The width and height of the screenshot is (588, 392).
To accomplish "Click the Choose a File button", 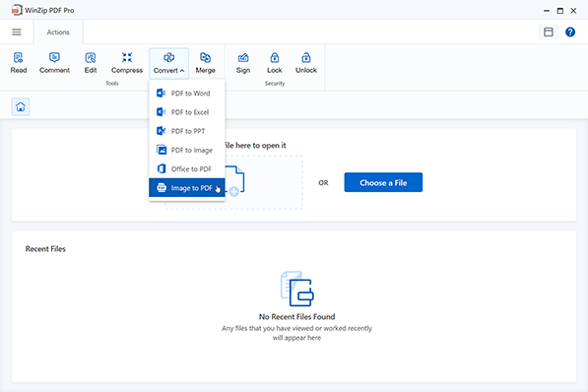I will (383, 182).
